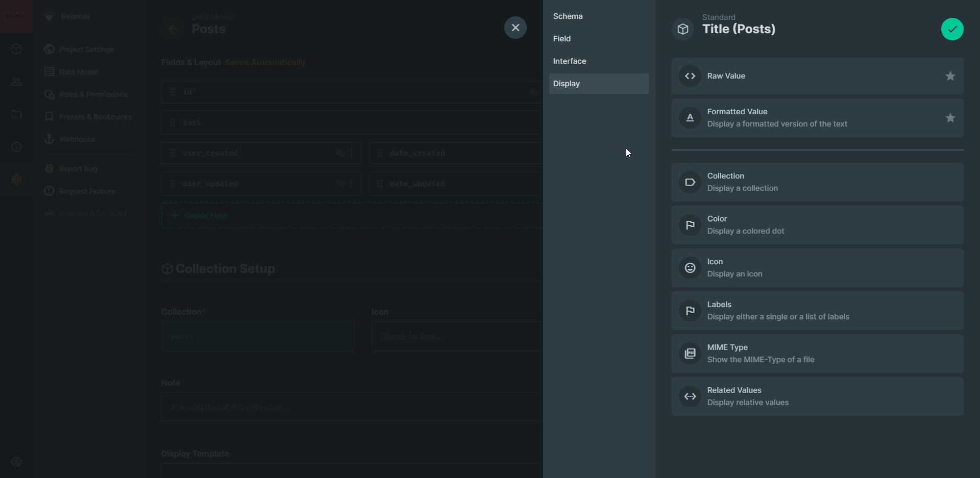
Task: Toggle the star on Raw Value
Action: pyautogui.click(x=950, y=76)
